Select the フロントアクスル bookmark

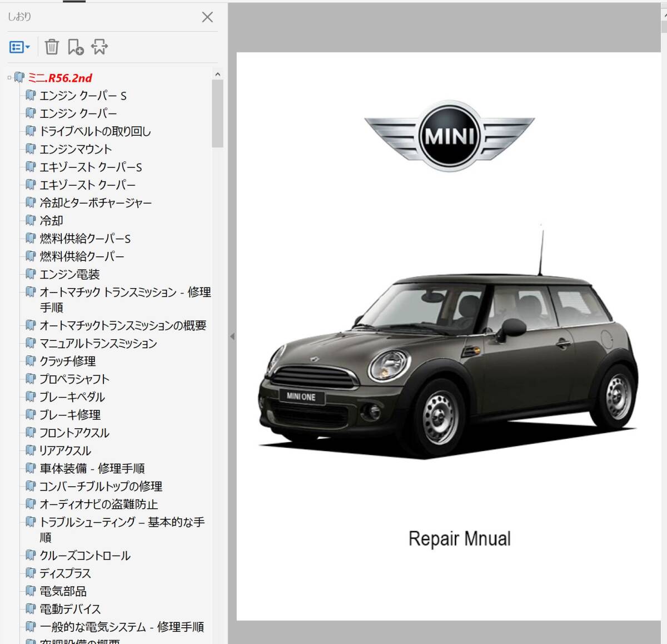click(74, 432)
